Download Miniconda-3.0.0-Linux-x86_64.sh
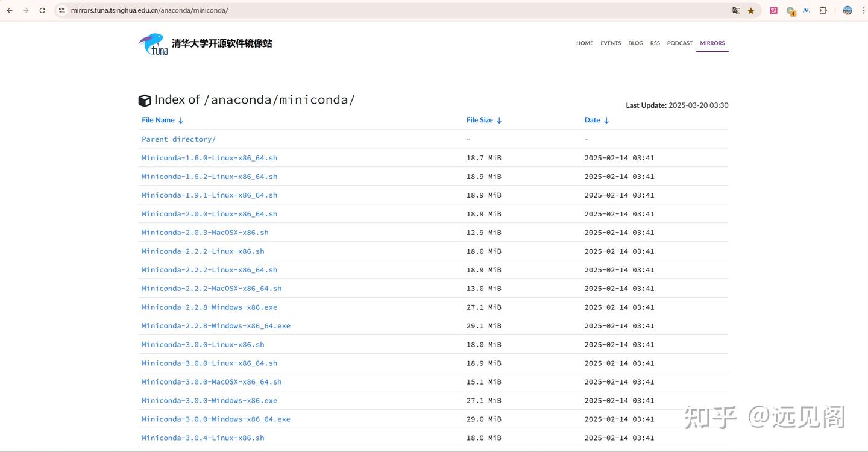Viewport: 868px width, 452px height. tap(209, 363)
